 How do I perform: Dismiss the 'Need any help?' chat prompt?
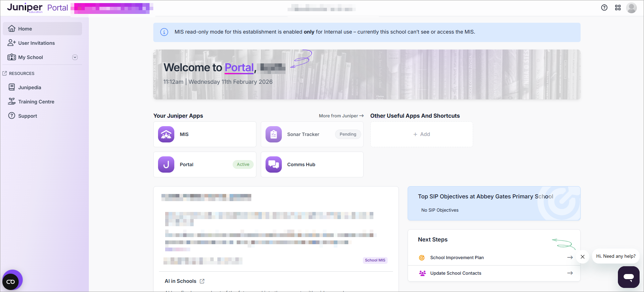coord(582,257)
